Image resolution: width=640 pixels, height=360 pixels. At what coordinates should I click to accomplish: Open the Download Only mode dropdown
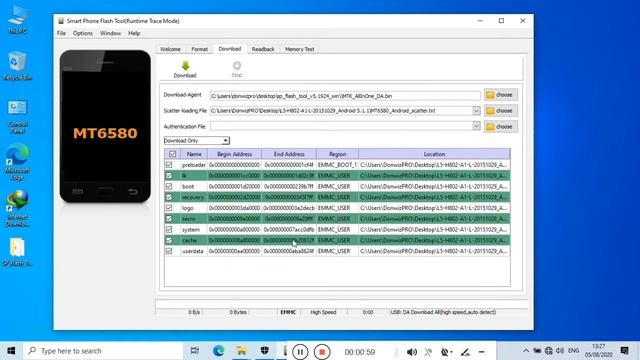(197, 140)
